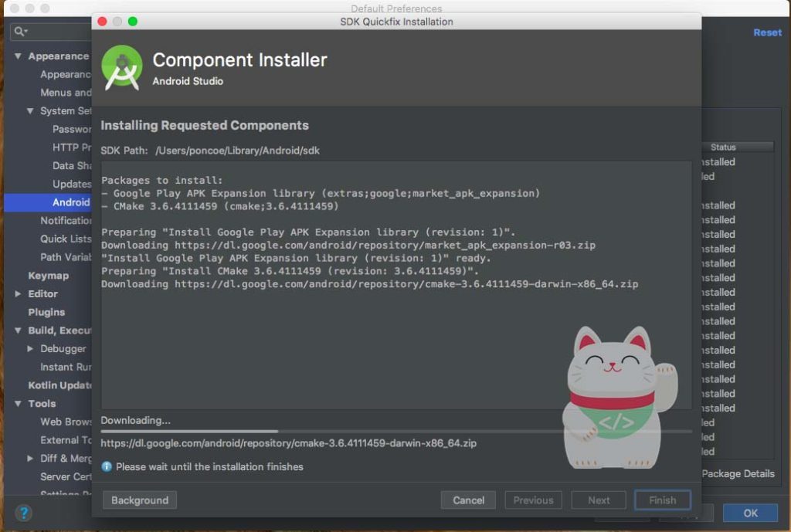Expand the Diff & Merge node

point(30,458)
